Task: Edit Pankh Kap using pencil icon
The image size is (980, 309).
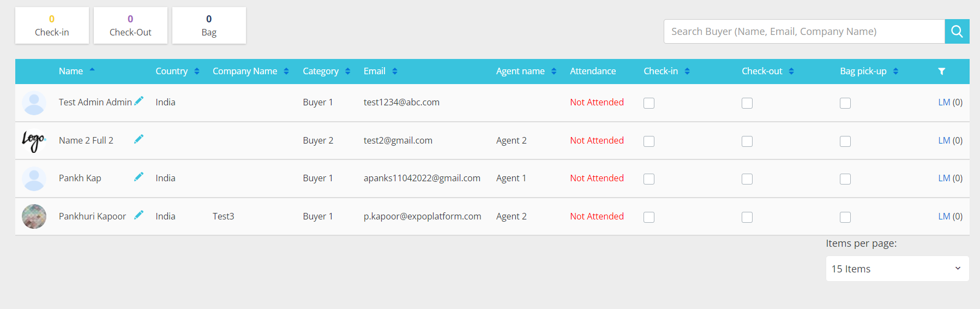Action: 139,177
